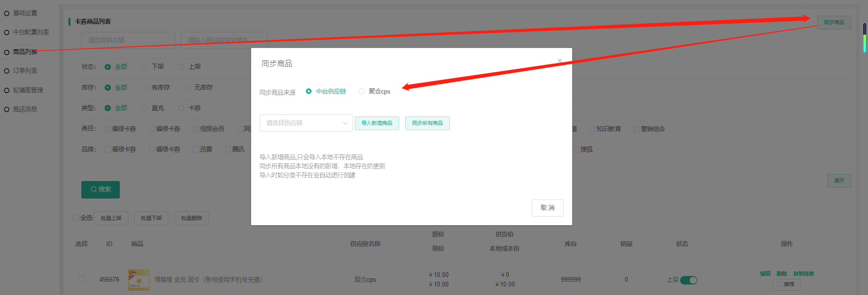The width and height of the screenshot is (868, 295).
Task: Select 中台供应链 as sync source
Action: (326, 91)
